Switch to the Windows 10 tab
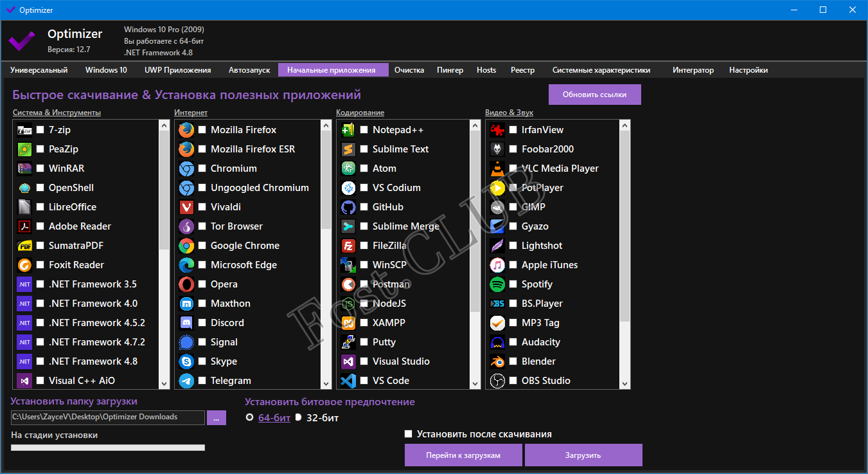This screenshot has height=474, width=868. click(106, 70)
